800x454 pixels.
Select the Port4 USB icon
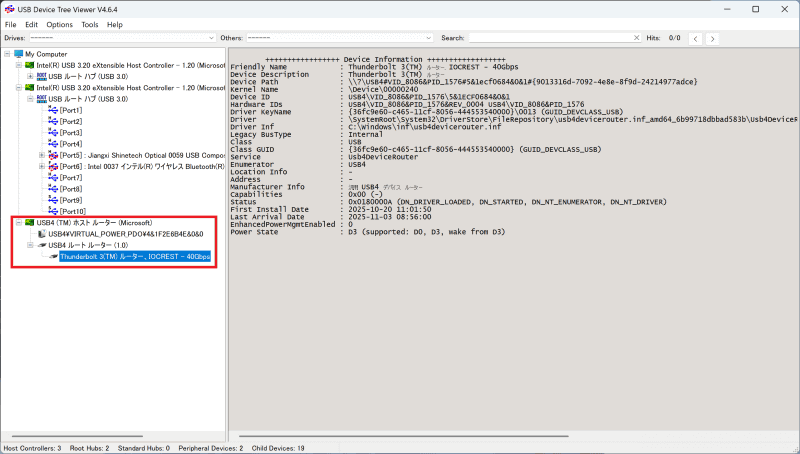pos(53,143)
